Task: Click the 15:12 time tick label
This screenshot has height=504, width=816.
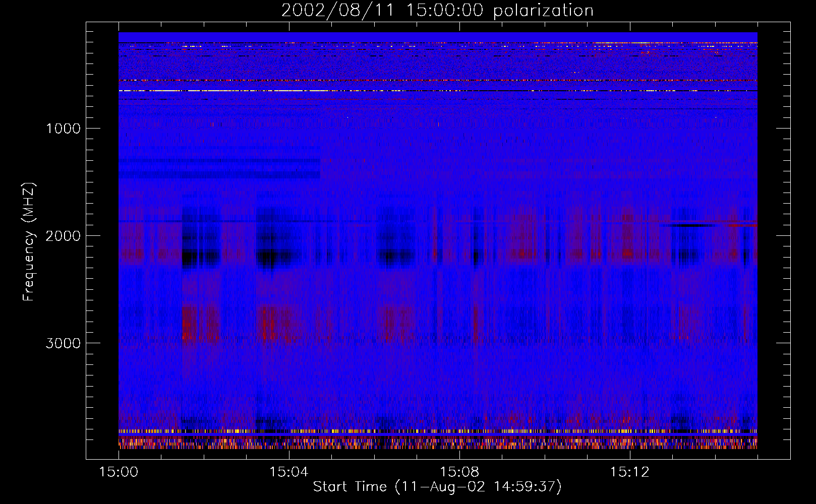Action: click(x=629, y=472)
